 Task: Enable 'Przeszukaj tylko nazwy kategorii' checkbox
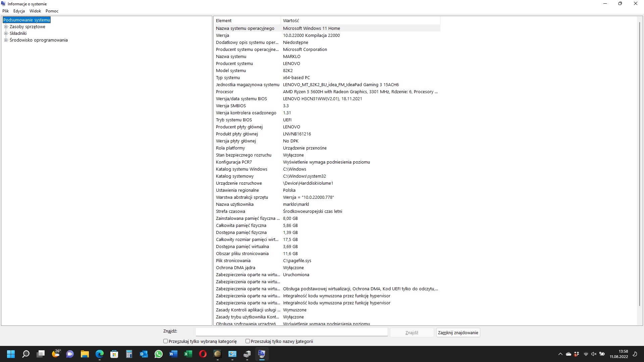coord(248,341)
